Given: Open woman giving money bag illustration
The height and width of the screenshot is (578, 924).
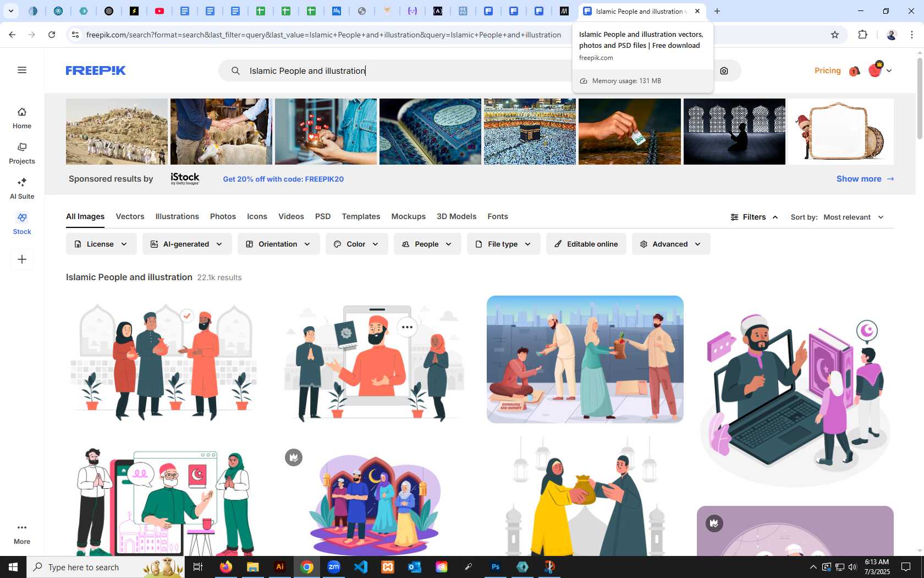Looking at the screenshot, I should [x=585, y=495].
